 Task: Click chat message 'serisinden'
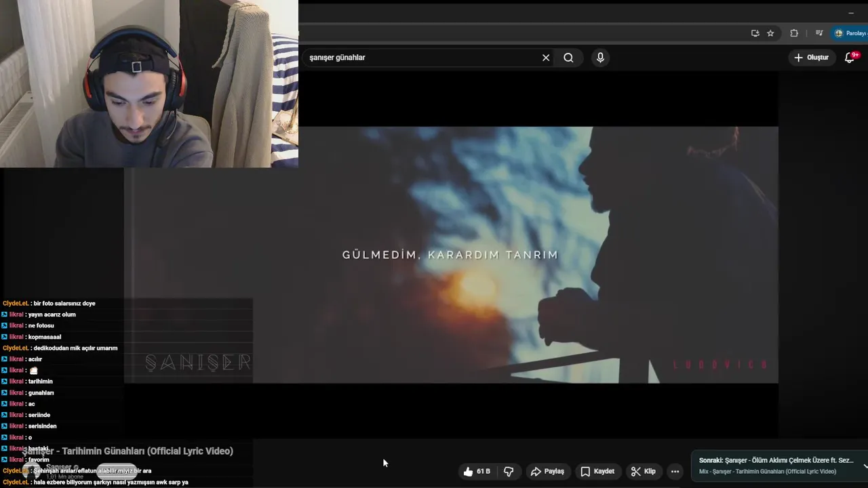[x=42, y=426]
